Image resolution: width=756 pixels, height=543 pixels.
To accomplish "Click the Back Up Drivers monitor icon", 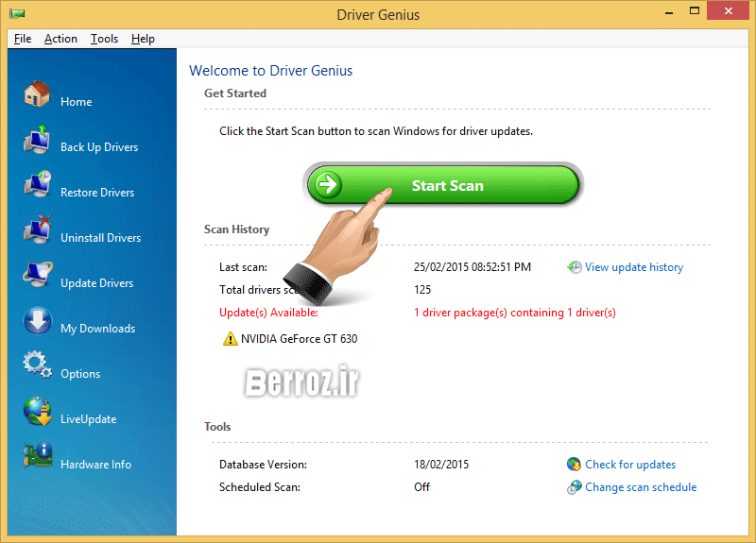I will (37, 139).
